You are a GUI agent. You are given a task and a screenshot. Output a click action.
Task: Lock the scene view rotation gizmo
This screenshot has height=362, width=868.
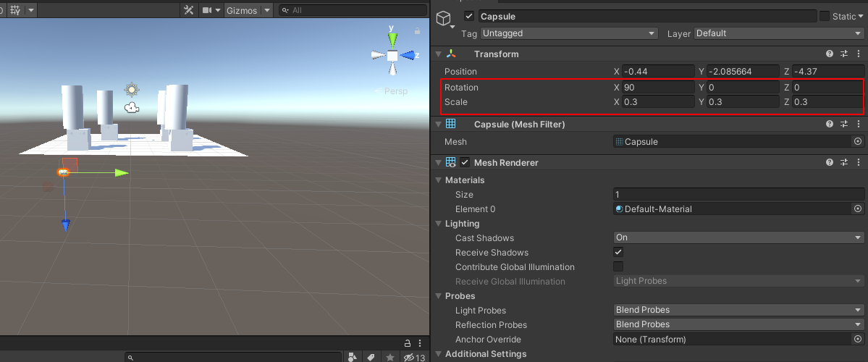coord(418,31)
